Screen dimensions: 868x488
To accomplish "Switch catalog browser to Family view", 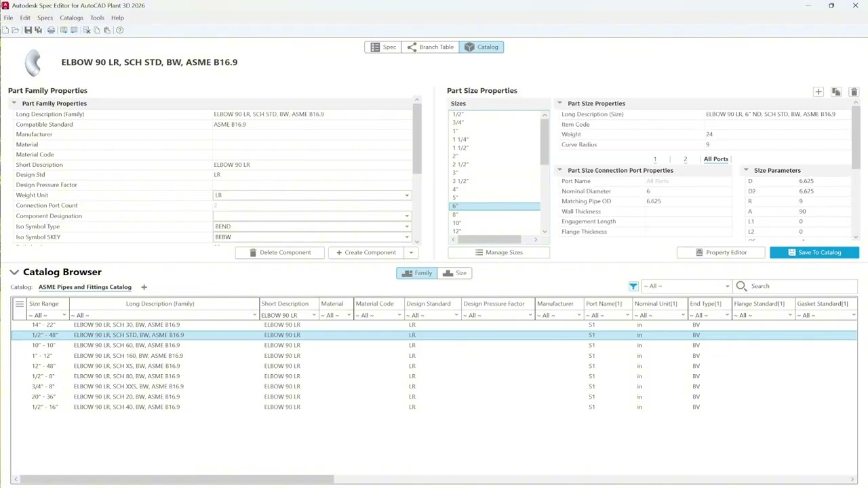I will [x=417, y=272].
